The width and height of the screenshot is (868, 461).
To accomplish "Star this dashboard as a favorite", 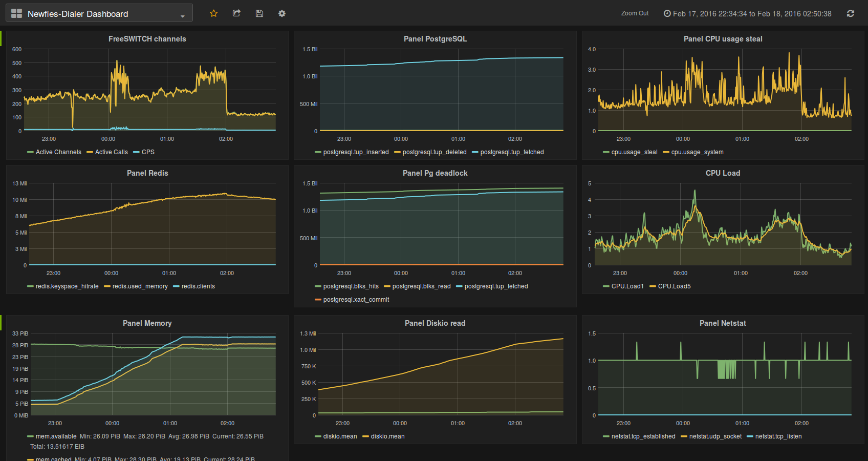I will 214,13.
